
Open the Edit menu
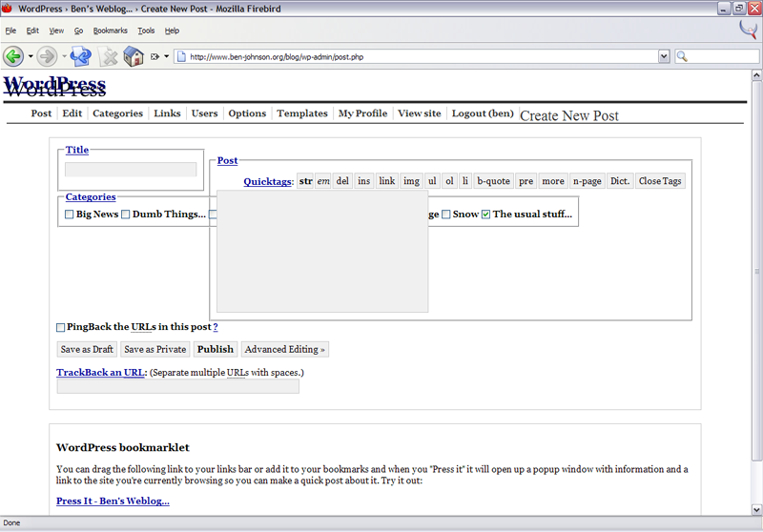pos(32,31)
